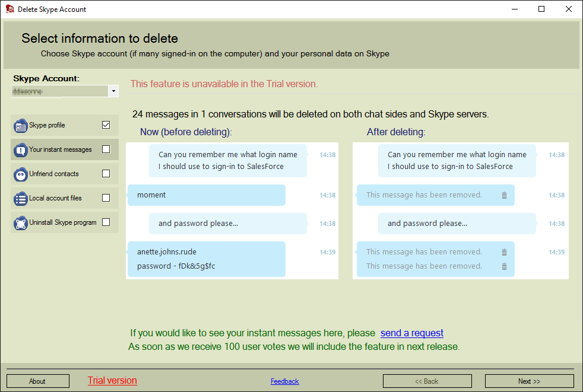Enable the Your instant messages checkbox
Image resolution: width=583 pixels, height=392 pixels.
point(106,149)
